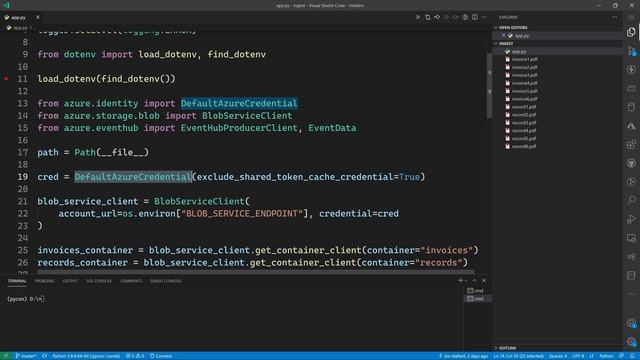Viewport: 640px width, 360px height.
Task: Click the remote indicator at the status bar start
Action: point(6,356)
